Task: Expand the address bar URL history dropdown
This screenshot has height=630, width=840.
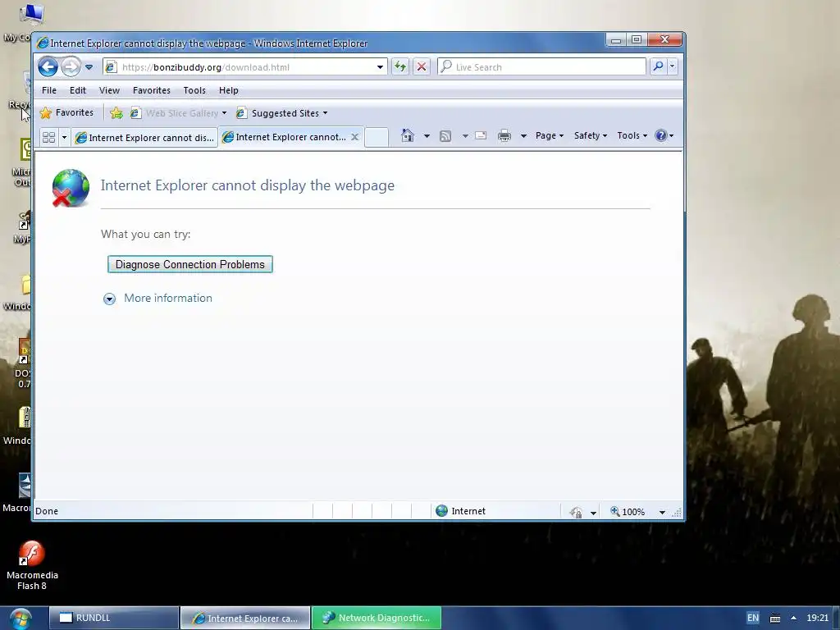Action: pyautogui.click(x=380, y=67)
